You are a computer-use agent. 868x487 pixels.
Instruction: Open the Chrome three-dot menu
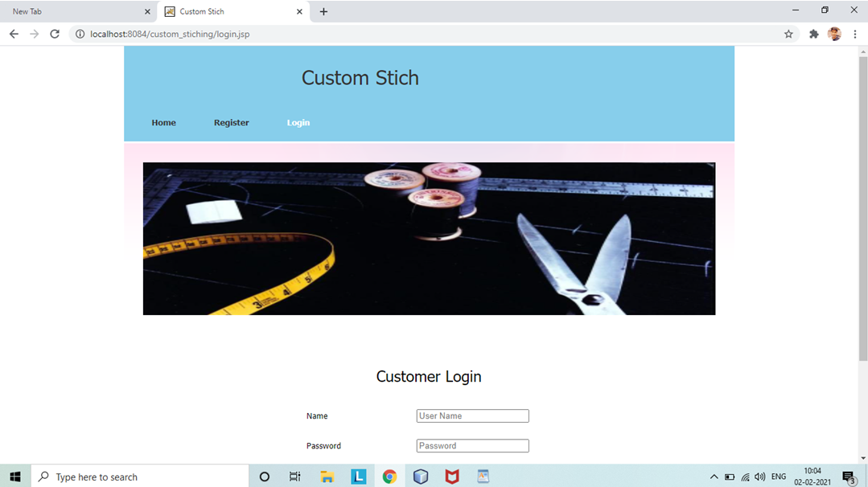tap(854, 34)
